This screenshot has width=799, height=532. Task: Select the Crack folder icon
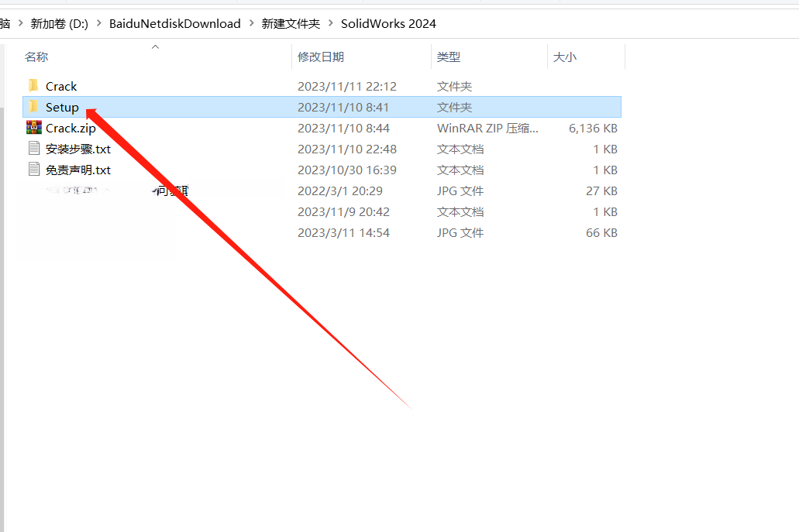(x=33, y=86)
